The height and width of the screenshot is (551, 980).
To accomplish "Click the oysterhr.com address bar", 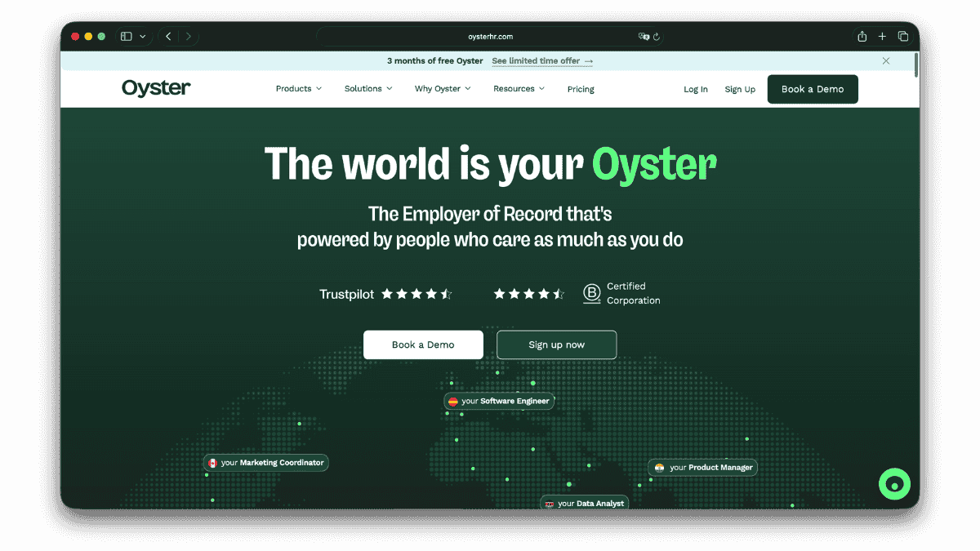I will click(x=490, y=36).
